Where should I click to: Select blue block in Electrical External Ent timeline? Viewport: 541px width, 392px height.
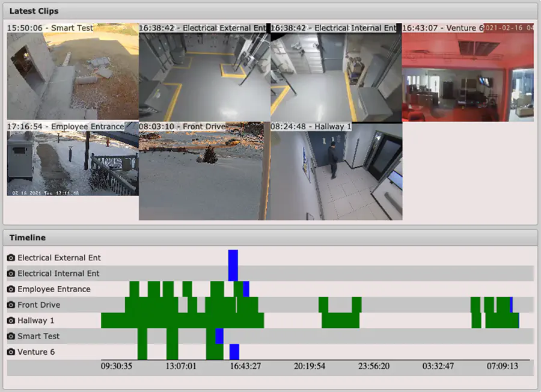point(233,258)
